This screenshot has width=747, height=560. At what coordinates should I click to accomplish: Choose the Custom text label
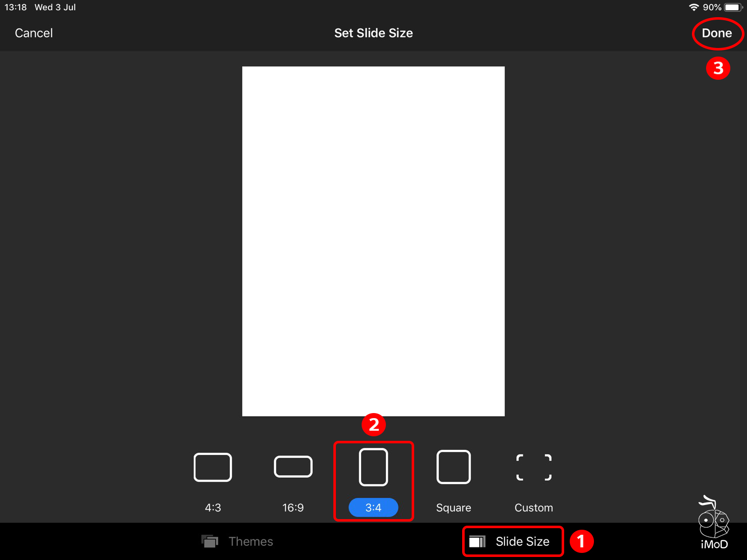(533, 507)
